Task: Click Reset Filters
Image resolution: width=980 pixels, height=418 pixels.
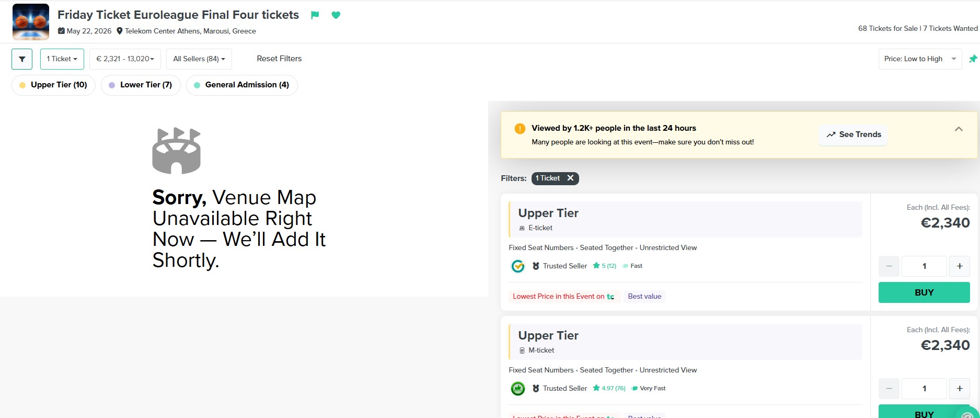Action: coord(279,59)
